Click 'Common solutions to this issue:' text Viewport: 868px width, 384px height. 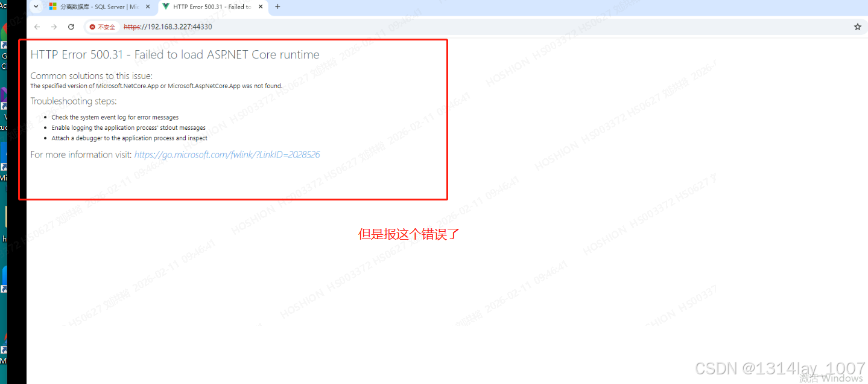92,76
